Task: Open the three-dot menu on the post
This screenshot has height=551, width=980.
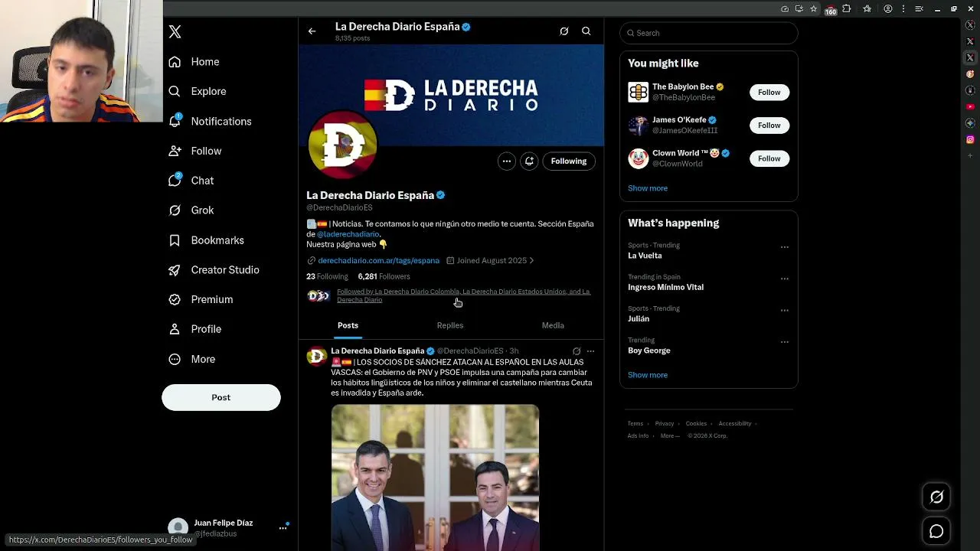Action: pyautogui.click(x=590, y=351)
